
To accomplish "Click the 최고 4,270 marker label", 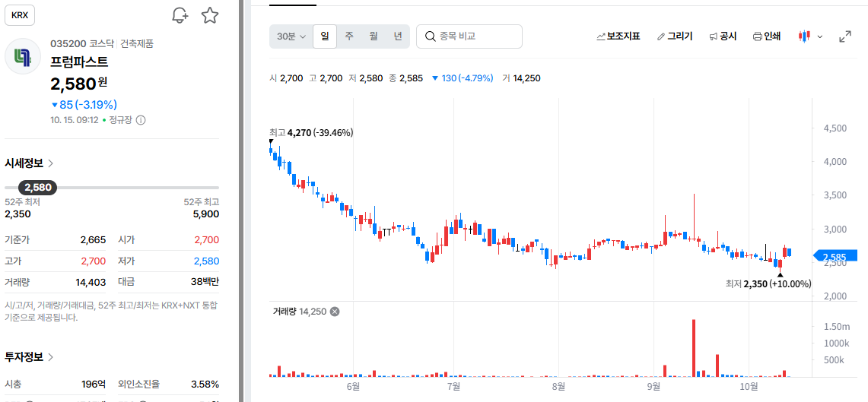I will [311, 133].
